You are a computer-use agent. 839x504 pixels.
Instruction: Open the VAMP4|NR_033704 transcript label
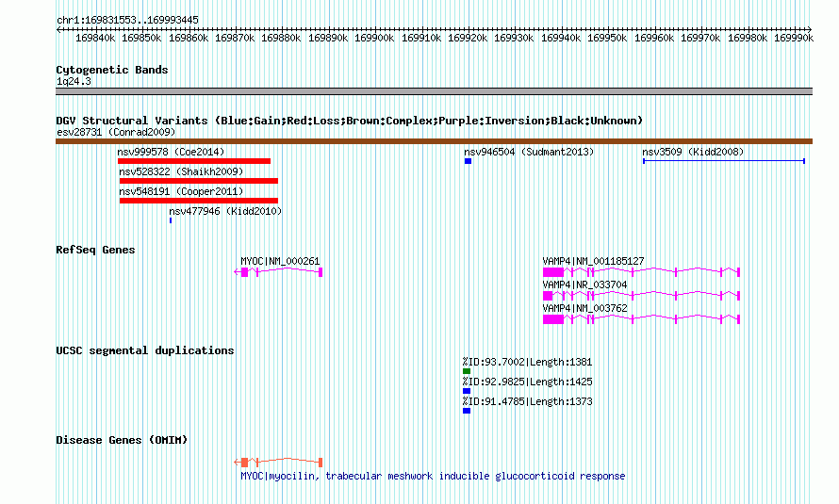point(584,285)
